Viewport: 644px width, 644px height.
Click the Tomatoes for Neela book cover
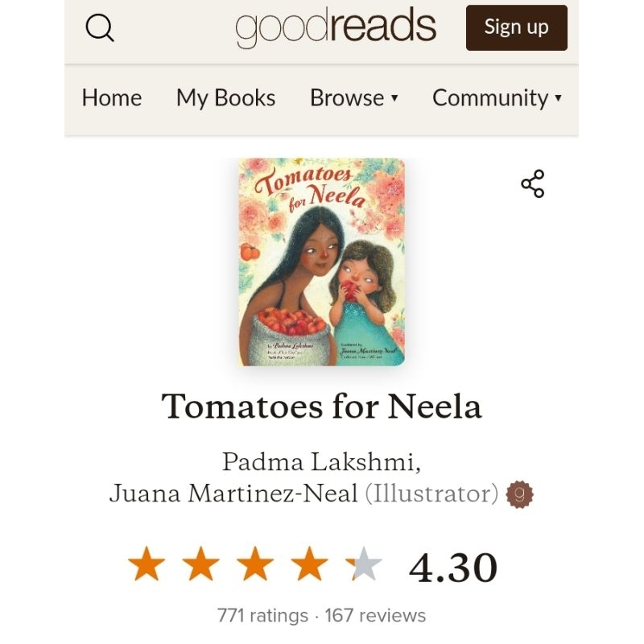click(x=322, y=262)
